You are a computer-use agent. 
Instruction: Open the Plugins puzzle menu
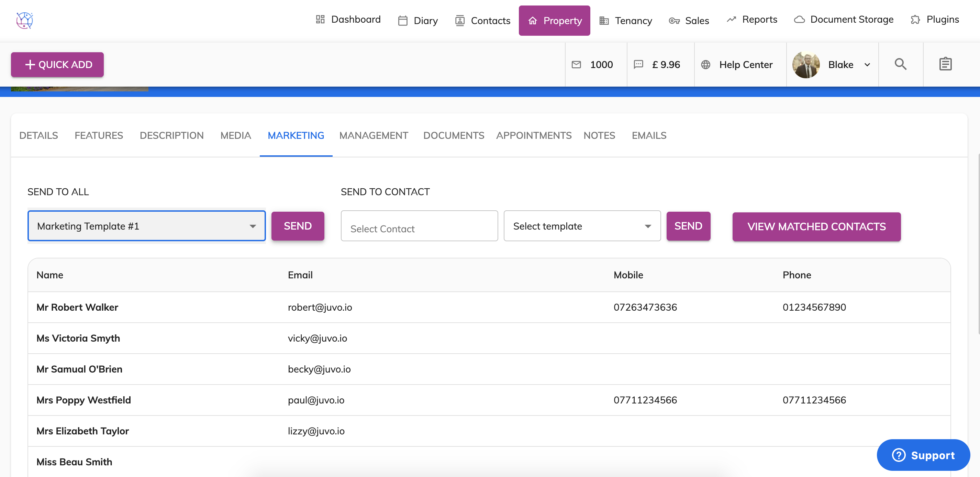[x=935, y=19]
